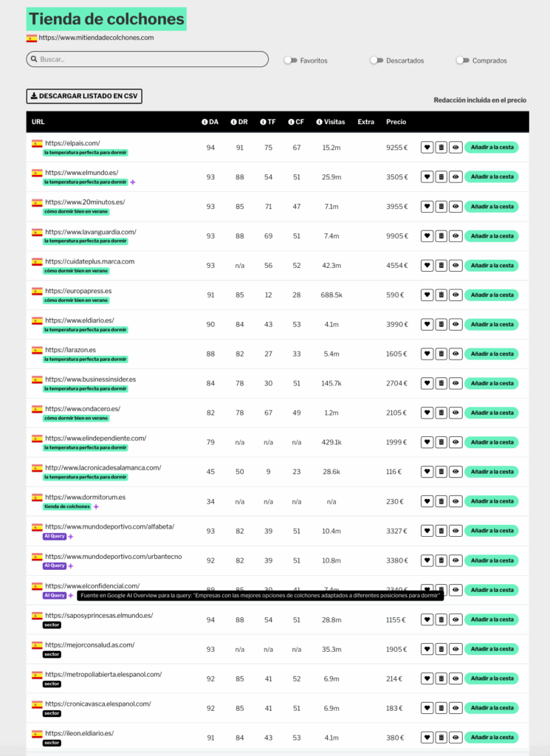Toggle the Favoritos switch
This screenshot has width=550, height=756.
290,61
